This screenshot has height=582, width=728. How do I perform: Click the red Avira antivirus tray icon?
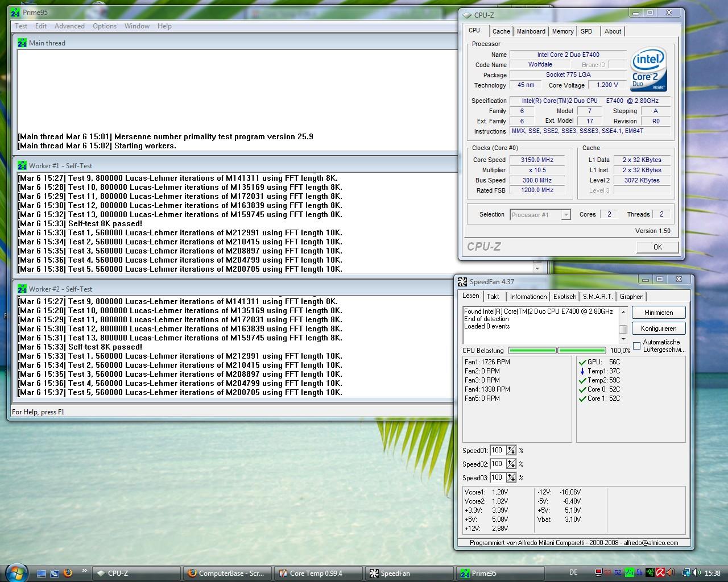pyautogui.click(x=660, y=573)
